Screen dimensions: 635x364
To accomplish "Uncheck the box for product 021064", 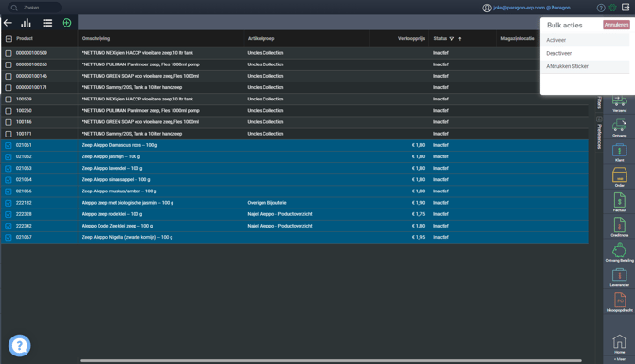I will pyautogui.click(x=9, y=180).
